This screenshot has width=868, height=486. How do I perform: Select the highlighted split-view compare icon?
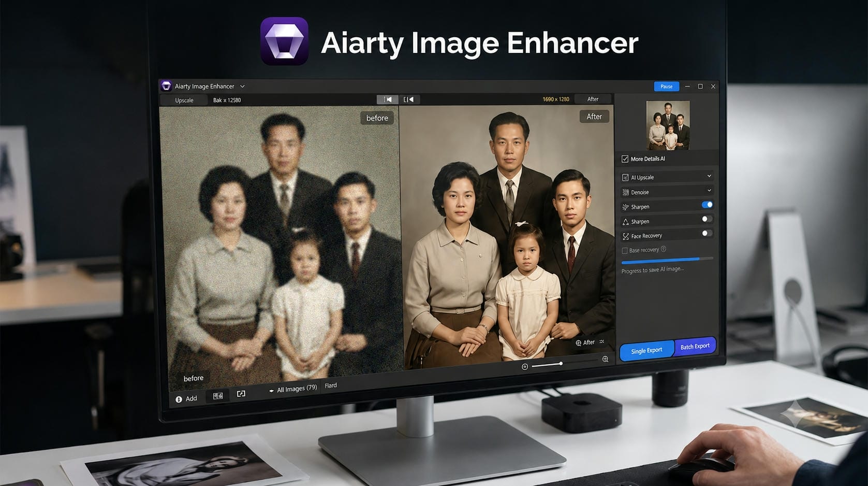tap(387, 99)
